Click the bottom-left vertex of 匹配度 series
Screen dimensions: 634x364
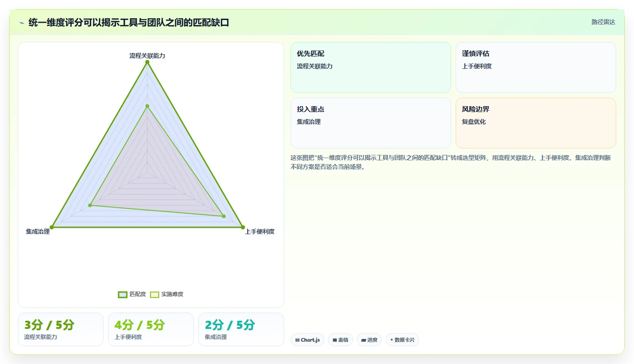pyautogui.click(x=52, y=227)
